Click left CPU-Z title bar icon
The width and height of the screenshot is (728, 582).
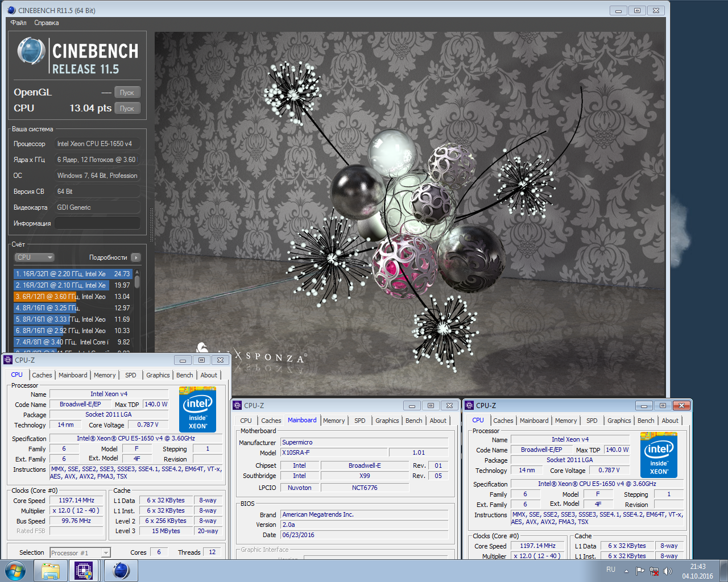[x=8, y=360]
